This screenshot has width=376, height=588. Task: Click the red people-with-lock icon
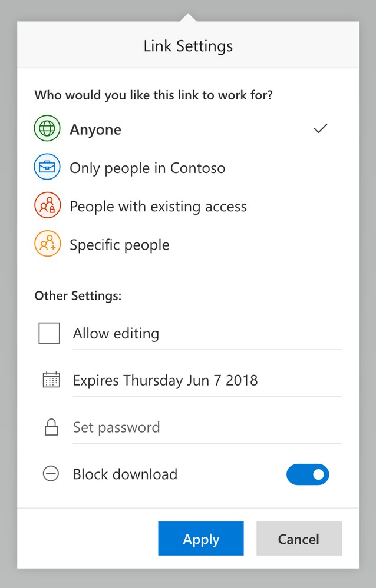click(x=47, y=205)
